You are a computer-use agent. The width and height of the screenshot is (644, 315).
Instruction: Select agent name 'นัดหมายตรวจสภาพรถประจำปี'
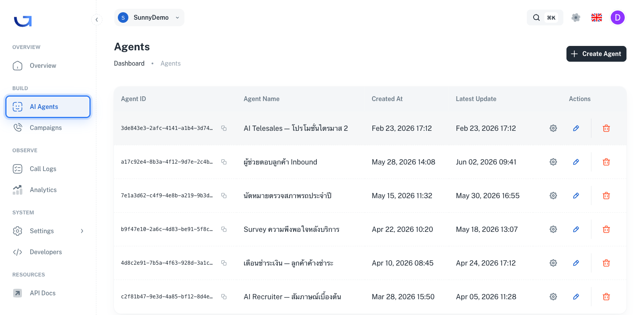(287, 196)
